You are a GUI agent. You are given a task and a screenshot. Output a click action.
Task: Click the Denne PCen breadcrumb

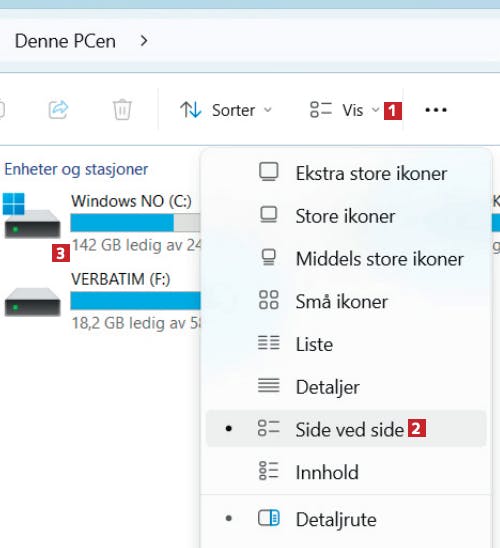pyautogui.click(x=65, y=41)
